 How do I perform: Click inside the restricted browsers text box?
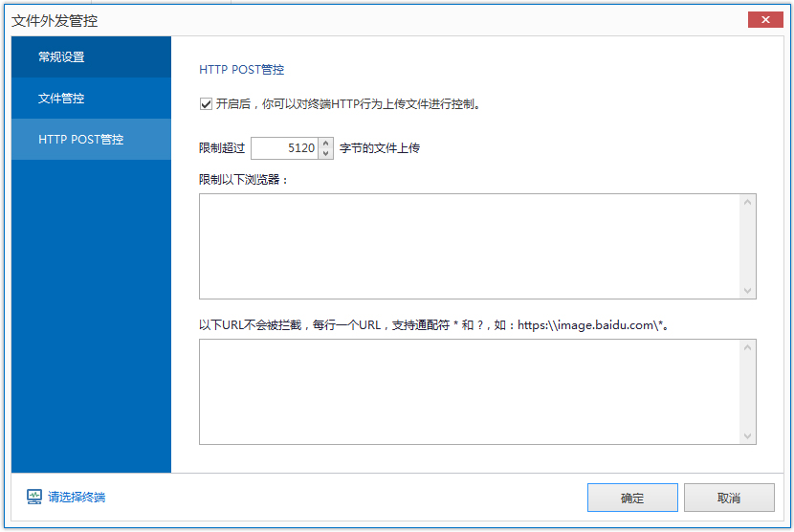click(x=469, y=246)
